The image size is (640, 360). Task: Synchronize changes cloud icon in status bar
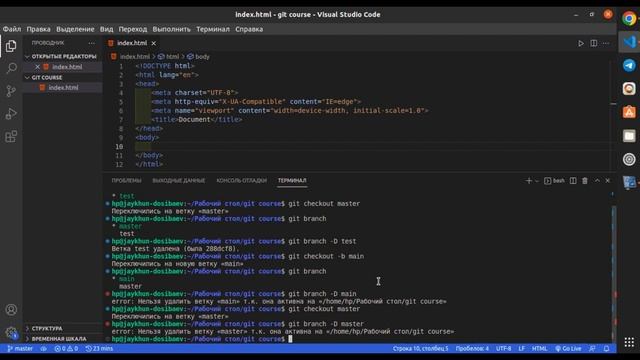[x=44, y=349]
